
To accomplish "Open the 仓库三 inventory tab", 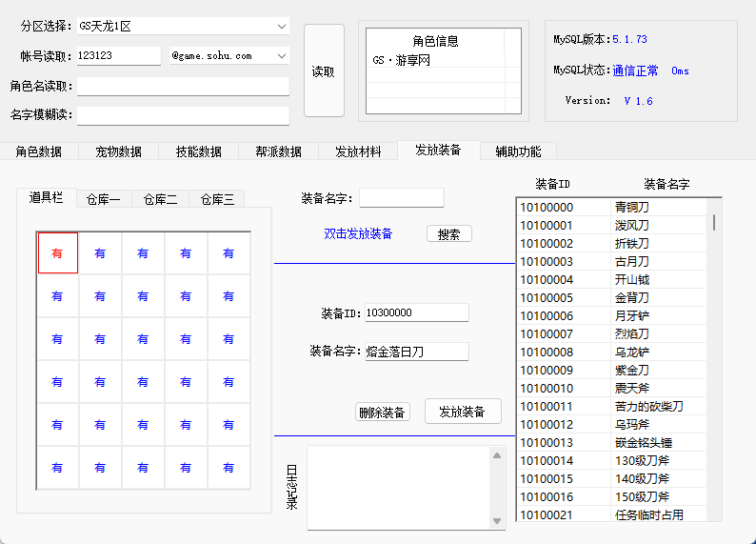I will click(x=217, y=199).
